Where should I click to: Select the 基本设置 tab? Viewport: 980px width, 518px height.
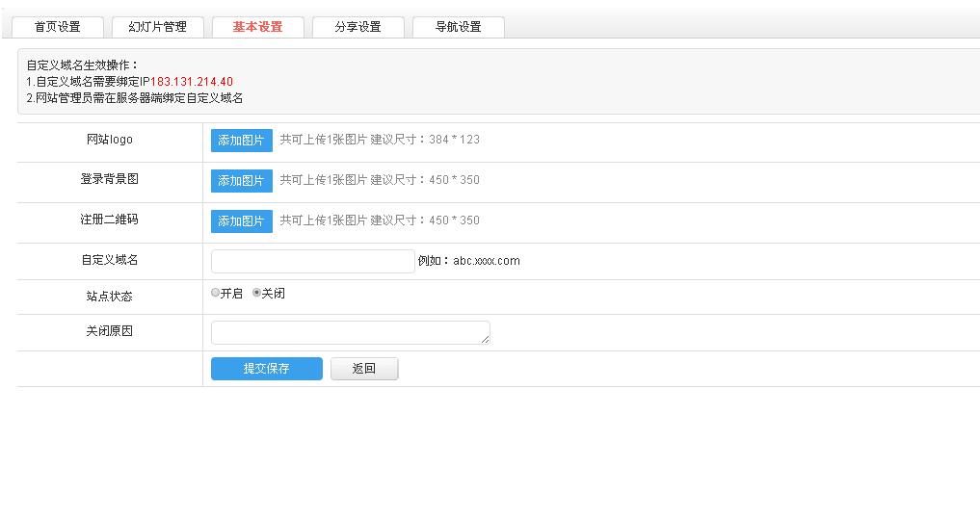257,27
